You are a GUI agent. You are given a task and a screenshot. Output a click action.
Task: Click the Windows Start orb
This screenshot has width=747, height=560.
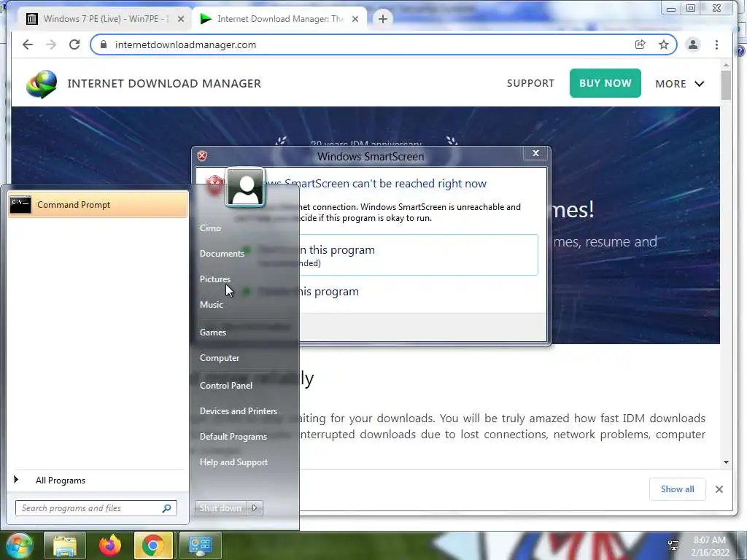18,545
